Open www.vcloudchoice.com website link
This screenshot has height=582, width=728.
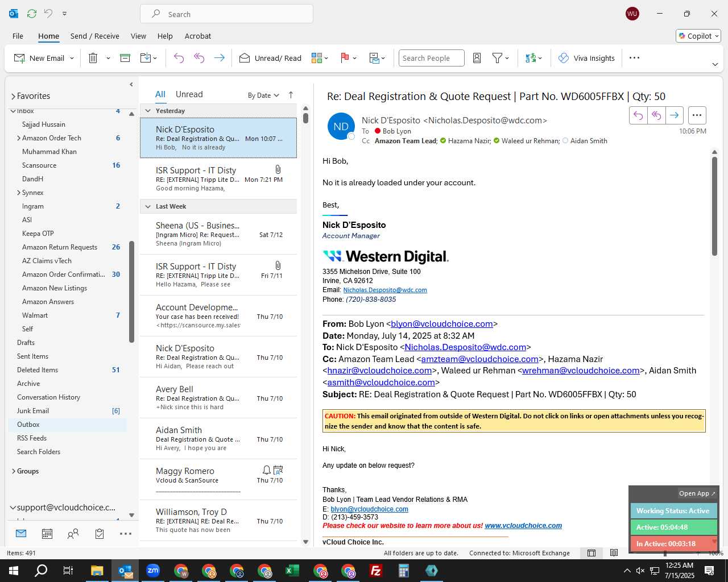pyautogui.click(x=523, y=526)
